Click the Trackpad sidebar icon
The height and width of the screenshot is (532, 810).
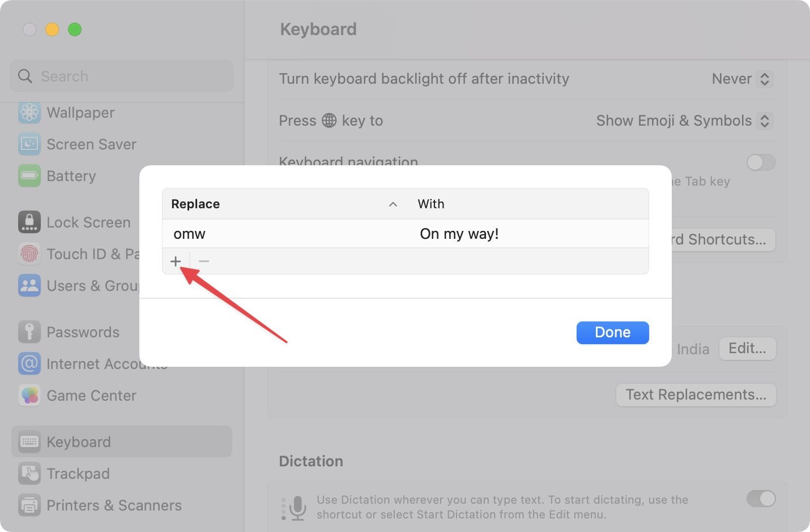29,474
